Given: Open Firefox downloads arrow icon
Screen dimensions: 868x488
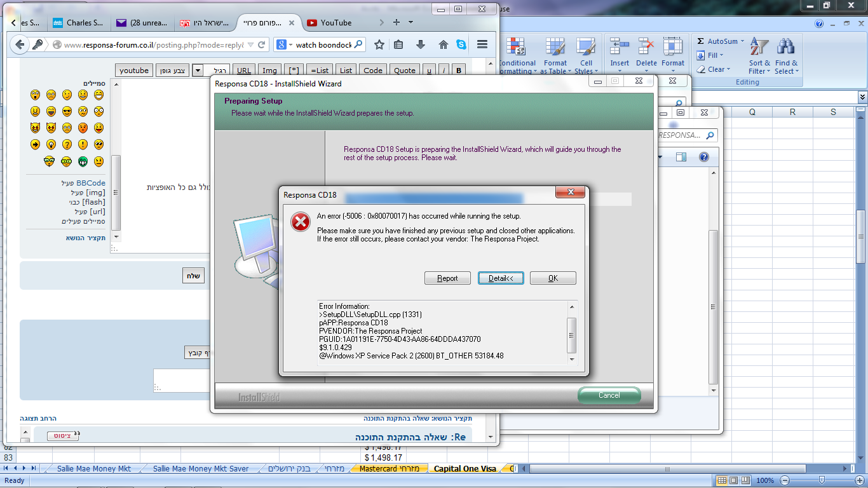Looking at the screenshot, I should pyautogui.click(x=421, y=44).
